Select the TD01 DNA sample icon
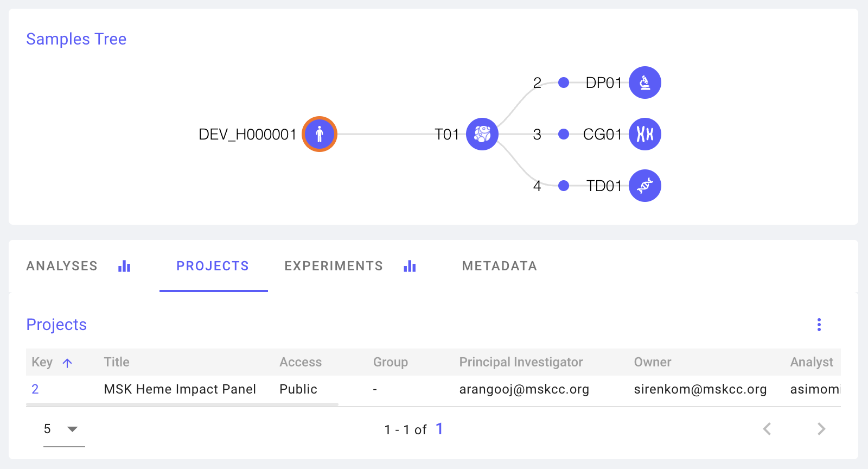Image resolution: width=868 pixels, height=469 pixels. pyautogui.click(x=644, y=186)
